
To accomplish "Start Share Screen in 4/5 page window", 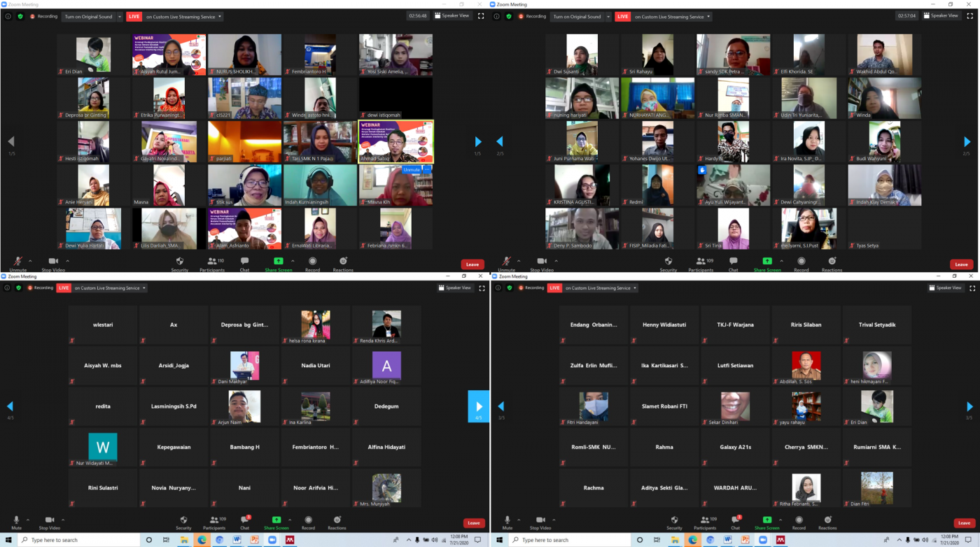I will pos(276,522).
